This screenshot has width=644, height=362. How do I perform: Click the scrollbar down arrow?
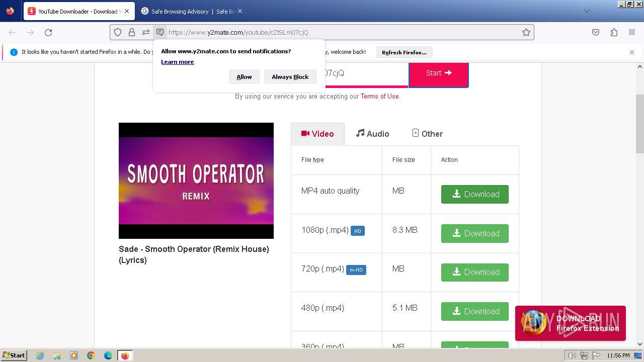640,344
